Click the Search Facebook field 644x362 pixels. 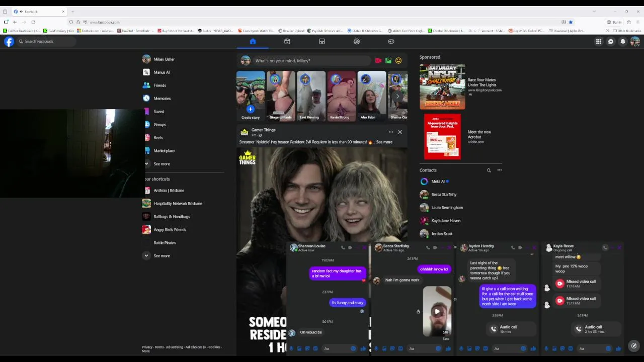pos(46,42)
